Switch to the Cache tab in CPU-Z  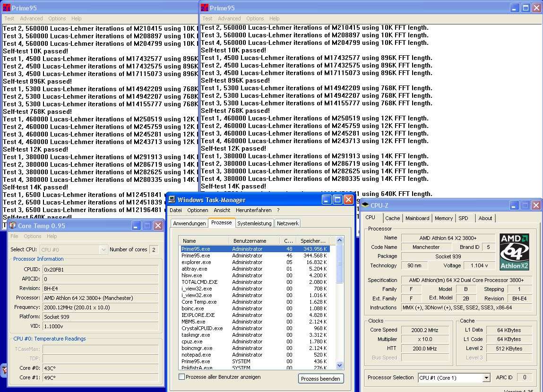click(x=392, y=218)
